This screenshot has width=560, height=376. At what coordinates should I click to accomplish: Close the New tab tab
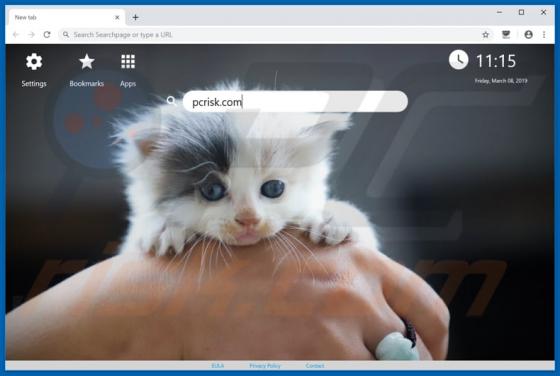(x=117, y=17)
